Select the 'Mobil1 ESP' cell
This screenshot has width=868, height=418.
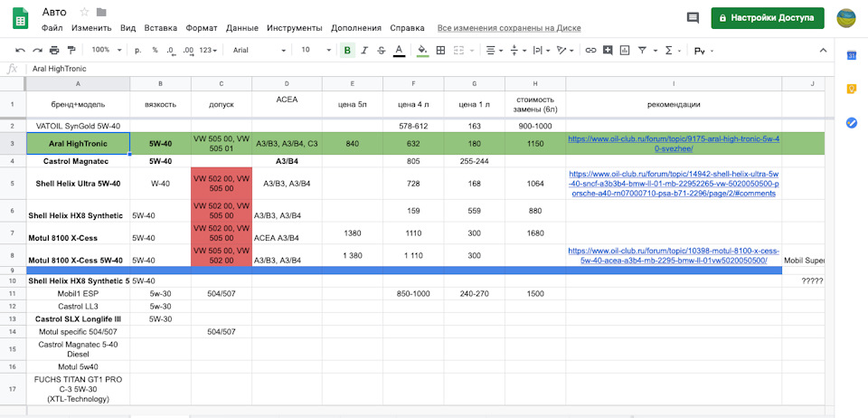pyautogui.click(x=78, y=293)
